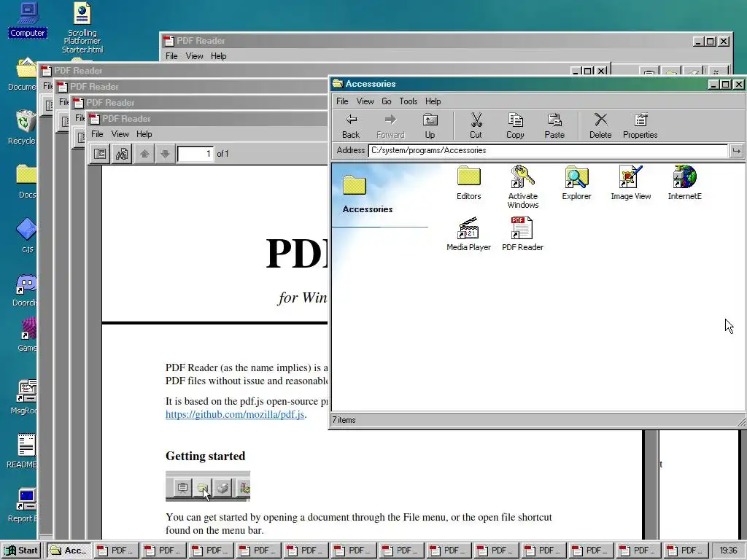Select the Docs folder on desktop
Viewport: 747px width, 560px height.
click(x=26, y=182)
